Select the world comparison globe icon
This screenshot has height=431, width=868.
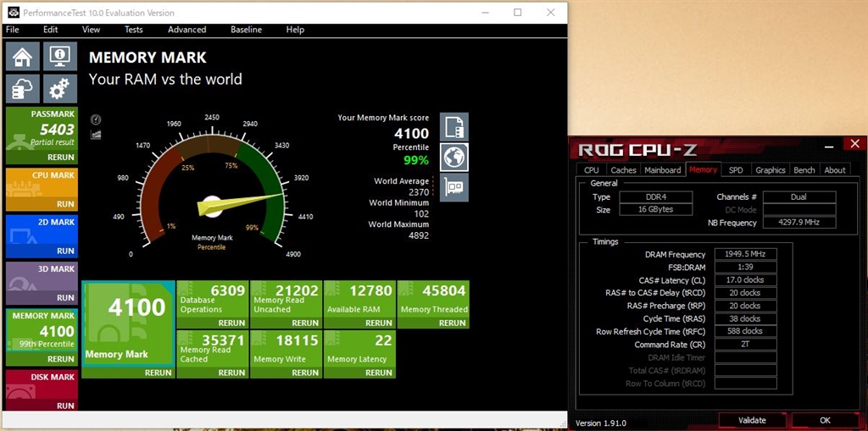click(454, 157)
